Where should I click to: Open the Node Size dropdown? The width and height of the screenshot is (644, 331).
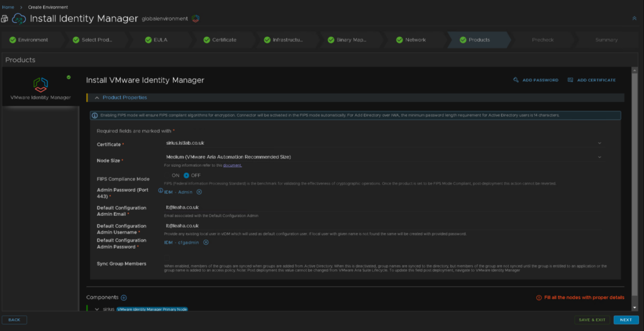[384, 157]
